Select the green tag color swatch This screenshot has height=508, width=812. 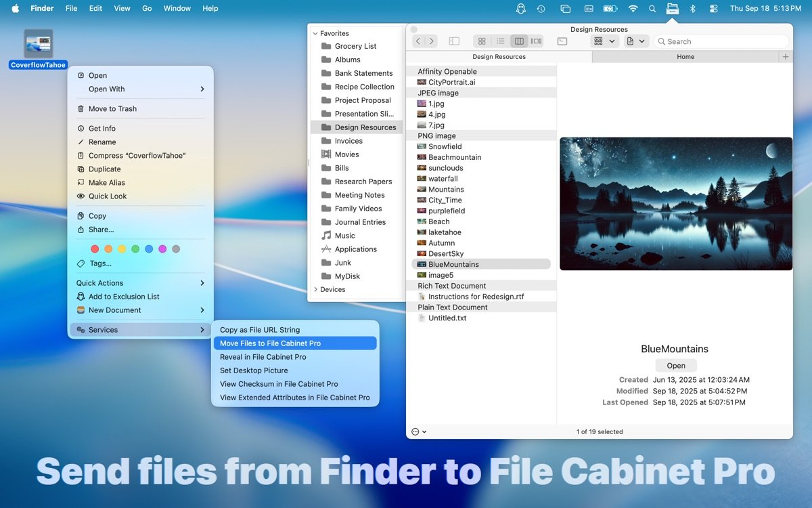[135, 249]
